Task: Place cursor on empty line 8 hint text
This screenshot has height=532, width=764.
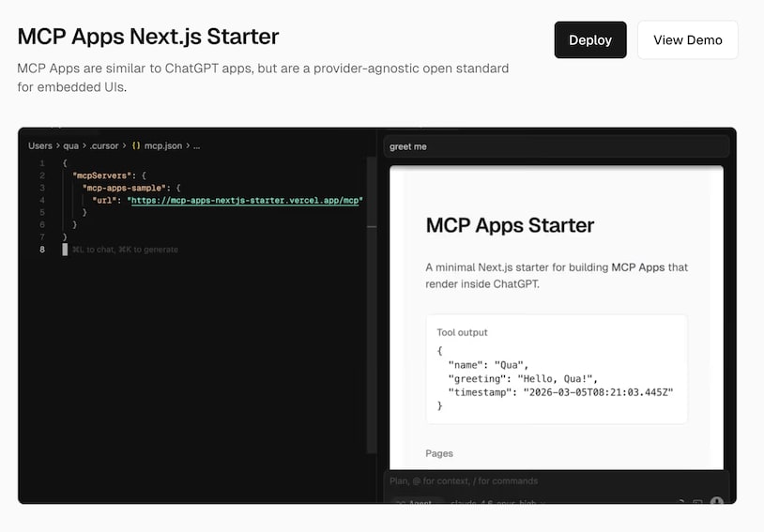Action: tap(125, 250)
